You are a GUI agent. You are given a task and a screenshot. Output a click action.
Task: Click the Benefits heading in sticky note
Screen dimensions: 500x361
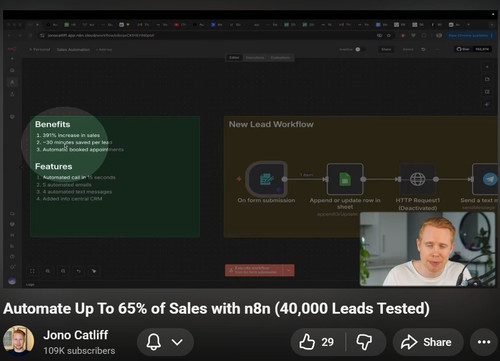pos(53,124)
